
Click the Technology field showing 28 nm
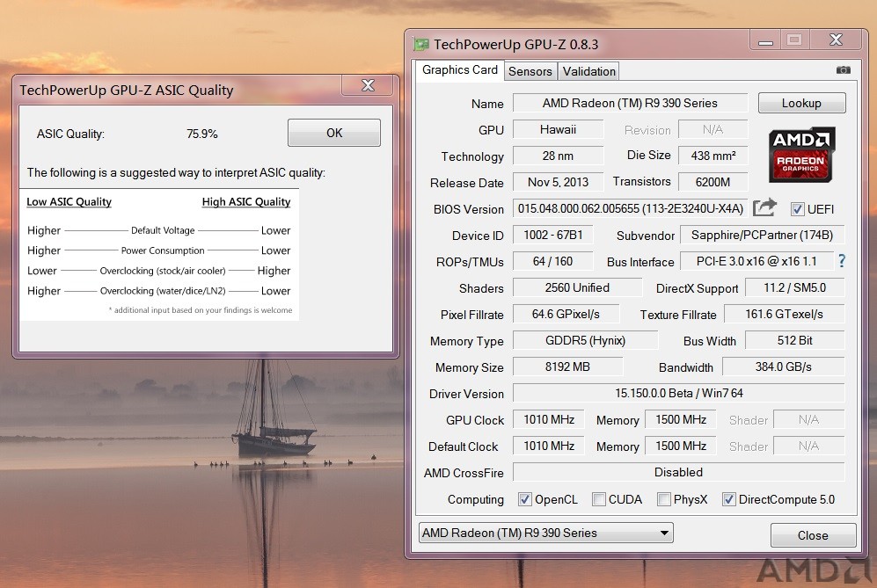click(x=559, y=156)
